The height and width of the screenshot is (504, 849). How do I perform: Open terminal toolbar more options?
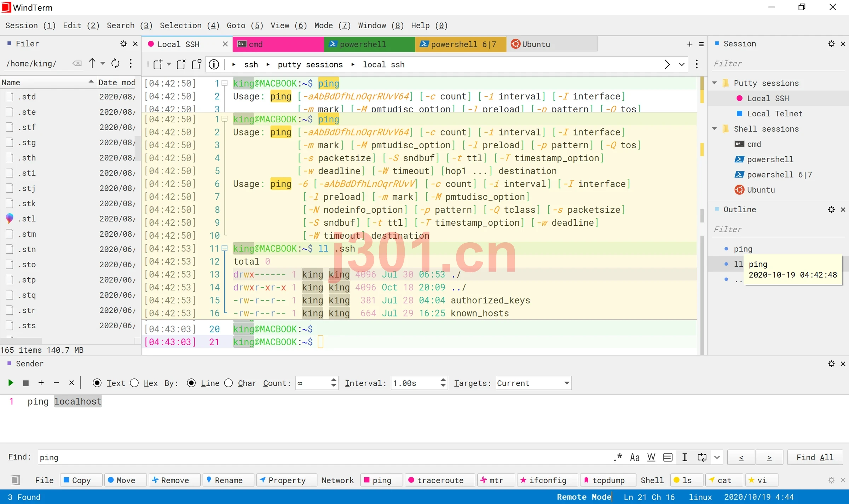(x=697, y=64)
